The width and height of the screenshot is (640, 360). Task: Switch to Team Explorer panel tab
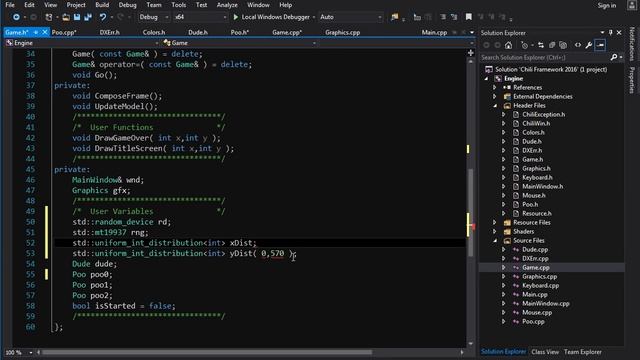point(582,352)
